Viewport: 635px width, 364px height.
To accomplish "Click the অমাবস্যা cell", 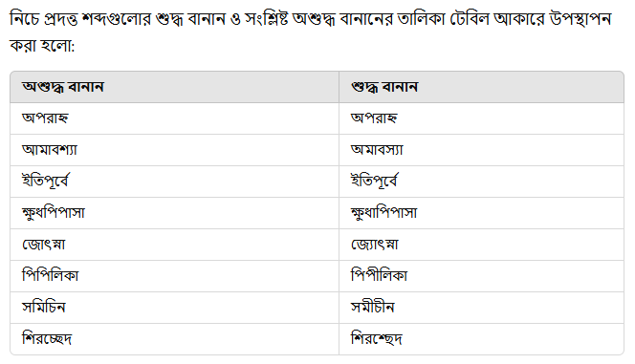I will click(x=481, y=150).
